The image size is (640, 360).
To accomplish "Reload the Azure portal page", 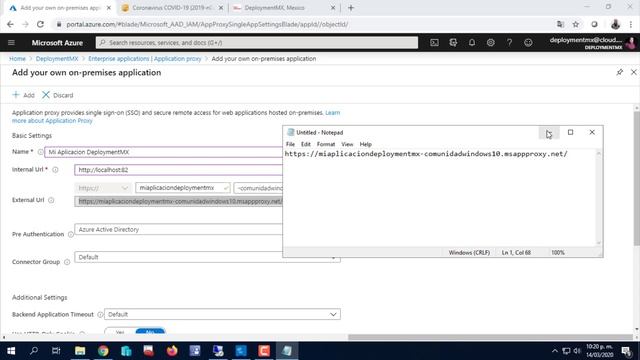I will pyautogui.click(x=40, y=24).
